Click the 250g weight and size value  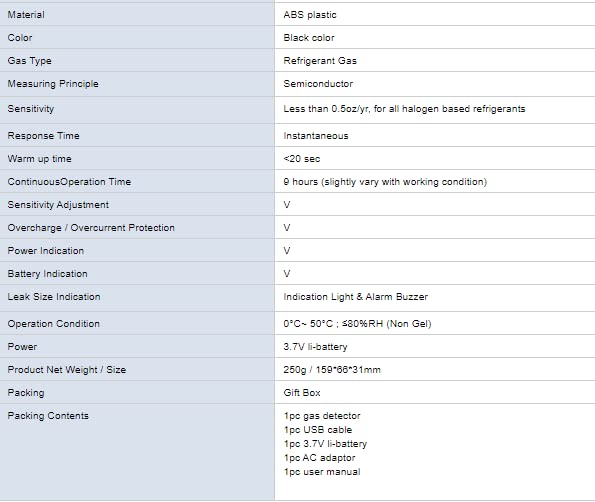[x=332, y=370]
